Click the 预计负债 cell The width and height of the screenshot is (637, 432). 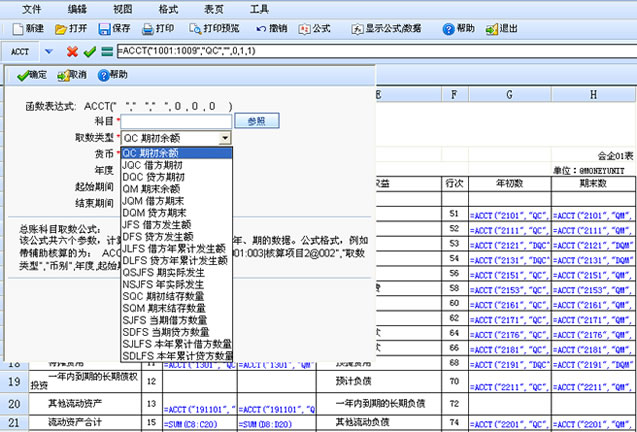tap(379, 381)
